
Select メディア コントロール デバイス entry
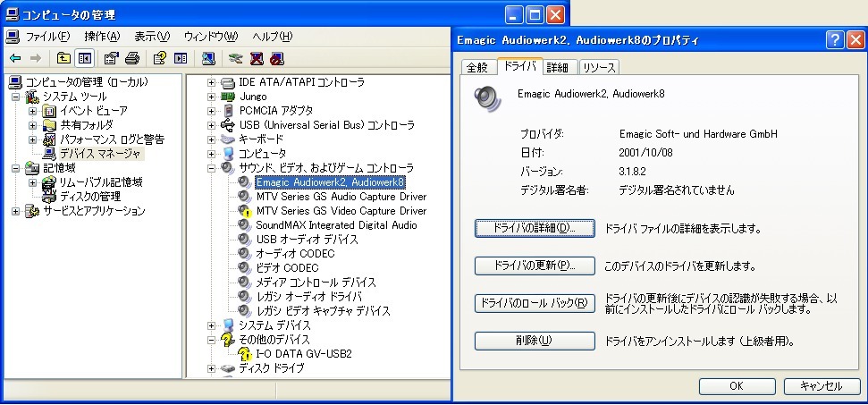pos(316,283)
